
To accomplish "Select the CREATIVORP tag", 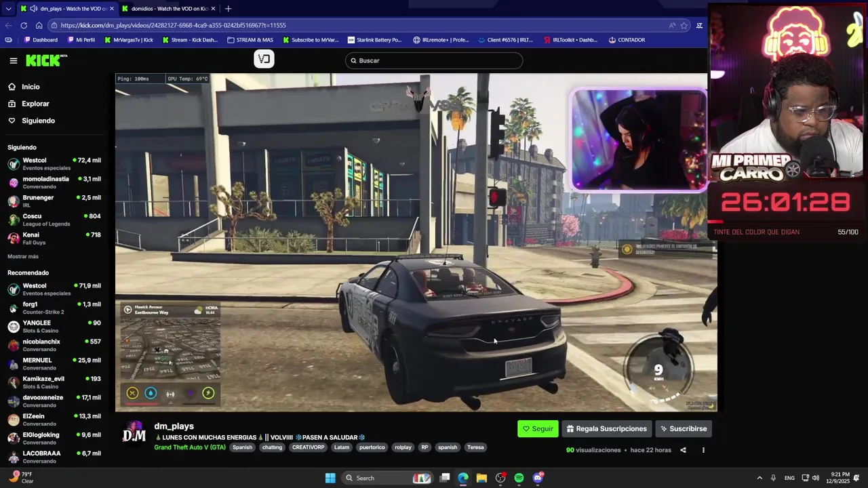I will coord(309,447).
